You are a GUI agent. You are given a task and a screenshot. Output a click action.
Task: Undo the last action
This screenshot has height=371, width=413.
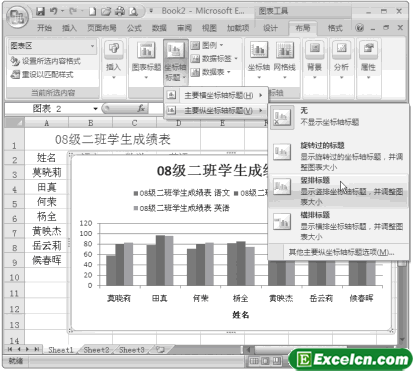[54, 11]
